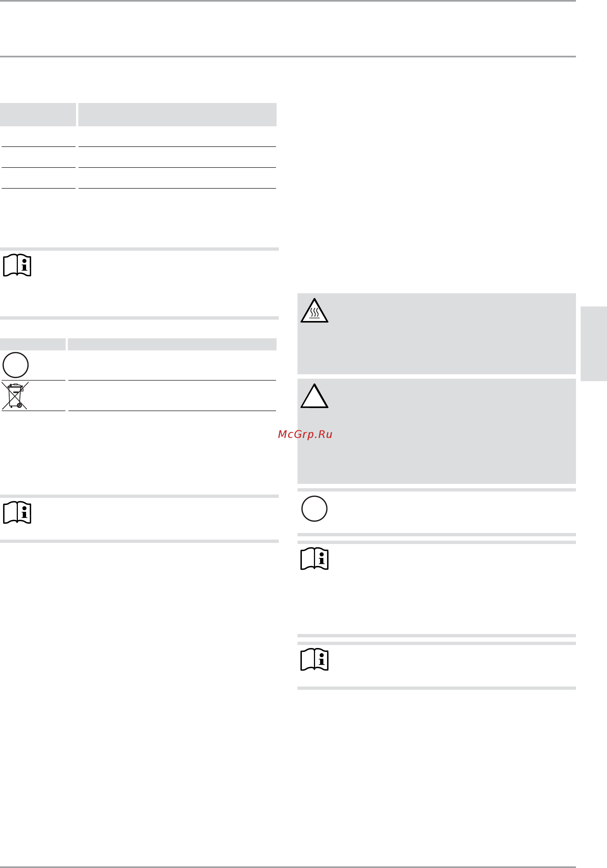Click inside the grey general warning box
The image size is (607, 868).
[436, 431]
